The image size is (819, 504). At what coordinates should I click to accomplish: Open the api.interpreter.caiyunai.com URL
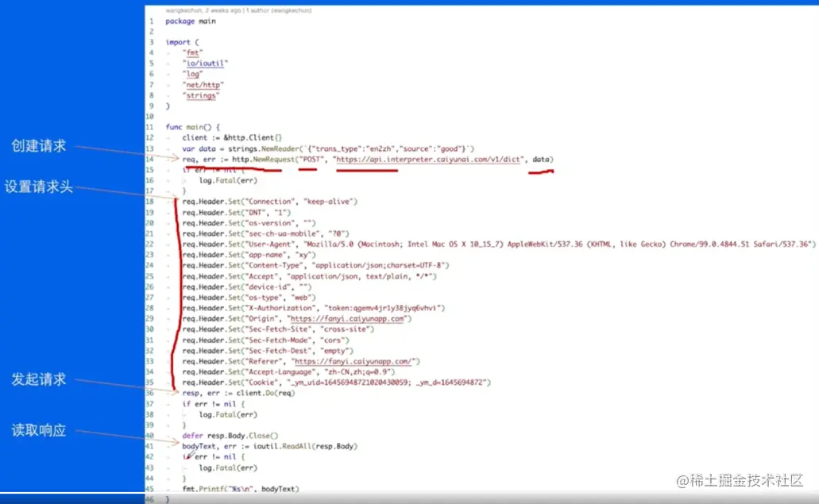tap(428, 159)
